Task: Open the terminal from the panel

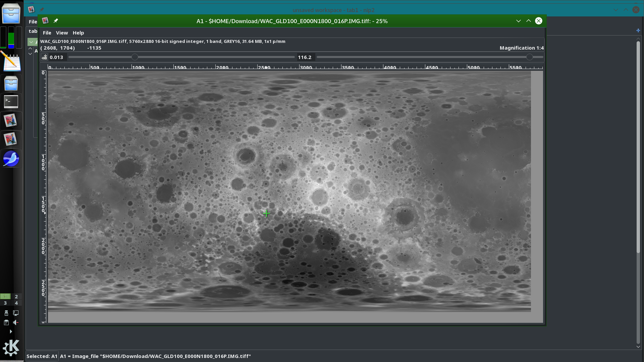Action: click(11, 102)
